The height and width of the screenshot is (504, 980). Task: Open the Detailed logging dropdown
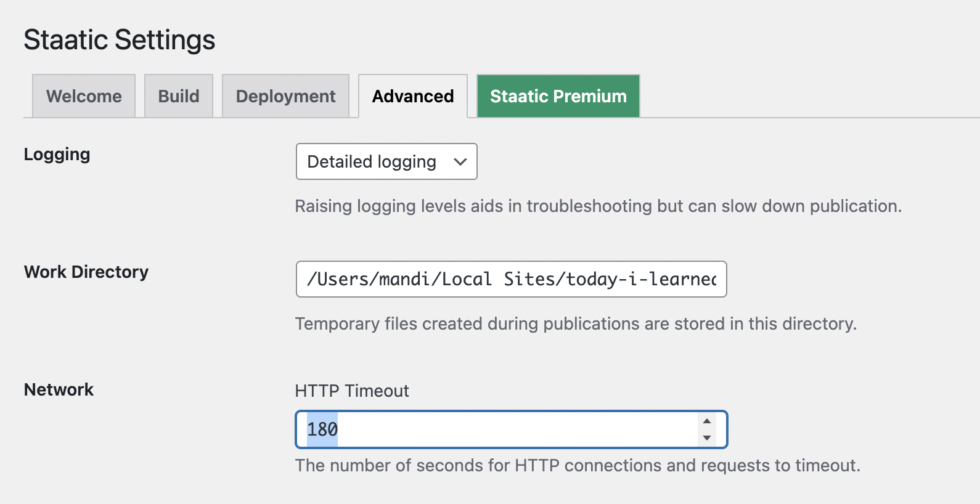click(386, 161)
